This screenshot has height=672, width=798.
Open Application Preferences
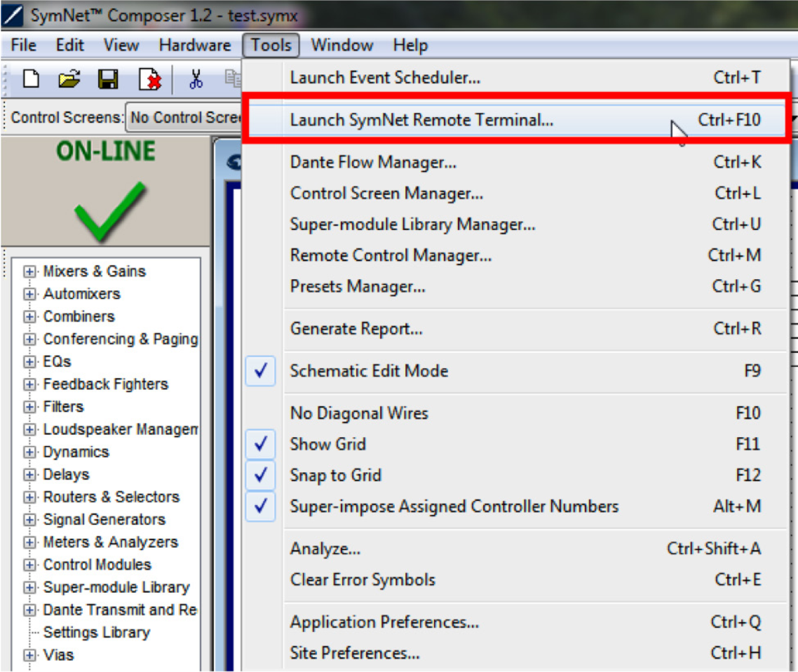(x=384, y=622)
